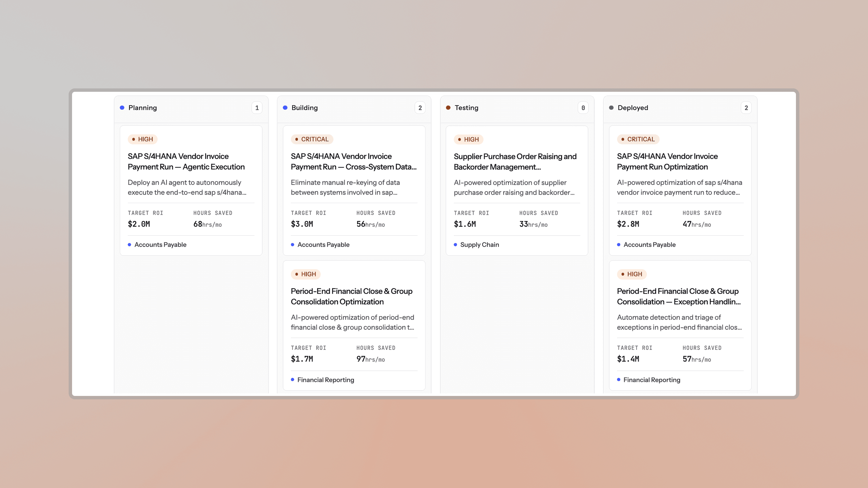Click description 'Automate detection and triage of exceptions'
This screenshot has height=488, width=868.
coord(679,322)
